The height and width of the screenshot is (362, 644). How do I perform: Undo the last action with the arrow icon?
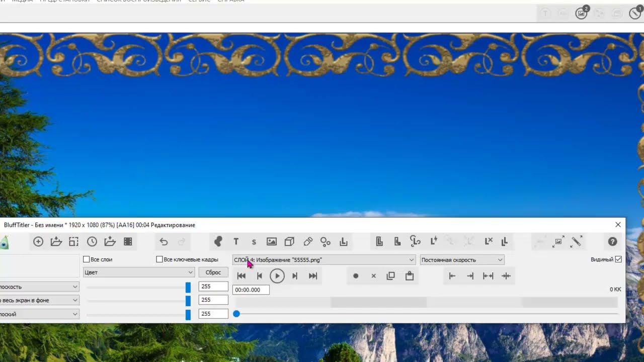coord(164,242)
